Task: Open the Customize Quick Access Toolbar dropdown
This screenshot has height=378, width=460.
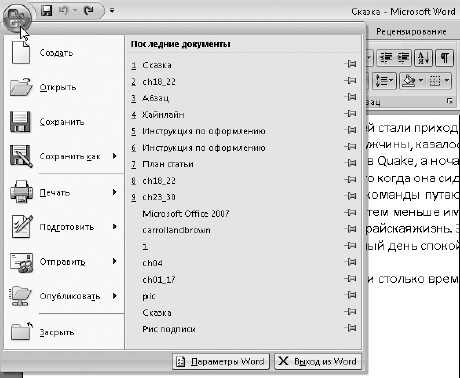Action: pos(112,11)
